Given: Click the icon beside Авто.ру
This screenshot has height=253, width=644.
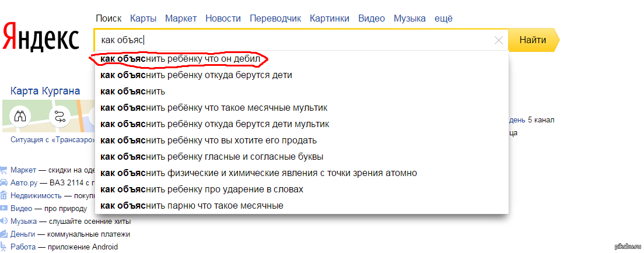Looking at the screenshot, I should click(4, 183).
